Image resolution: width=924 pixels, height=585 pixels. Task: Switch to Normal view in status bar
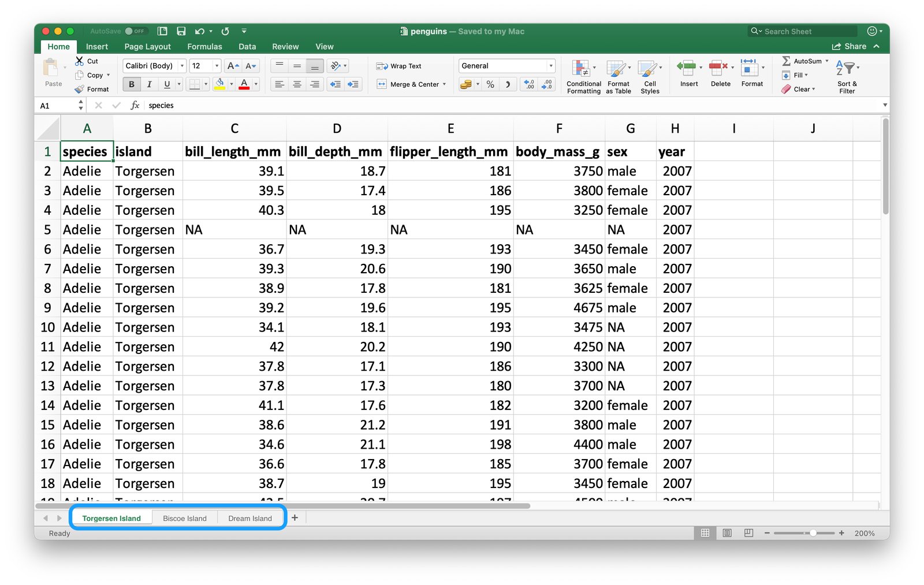tap(705, 533)
